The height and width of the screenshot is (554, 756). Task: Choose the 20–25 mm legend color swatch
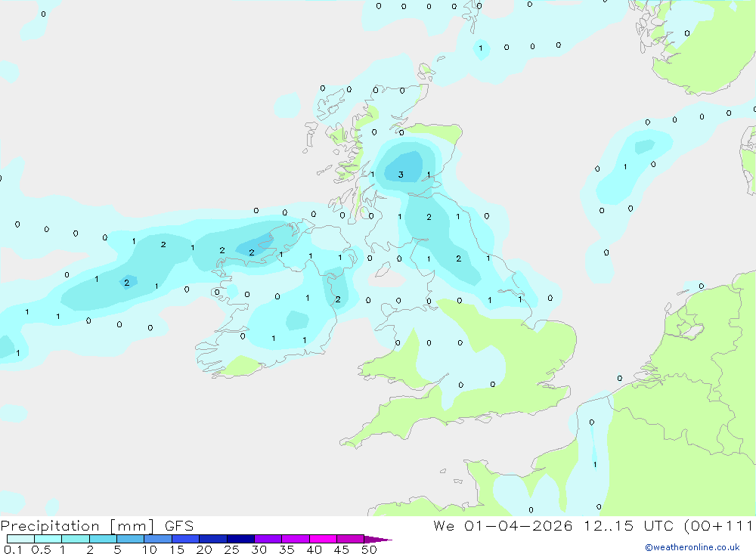(x=213, y=539)
